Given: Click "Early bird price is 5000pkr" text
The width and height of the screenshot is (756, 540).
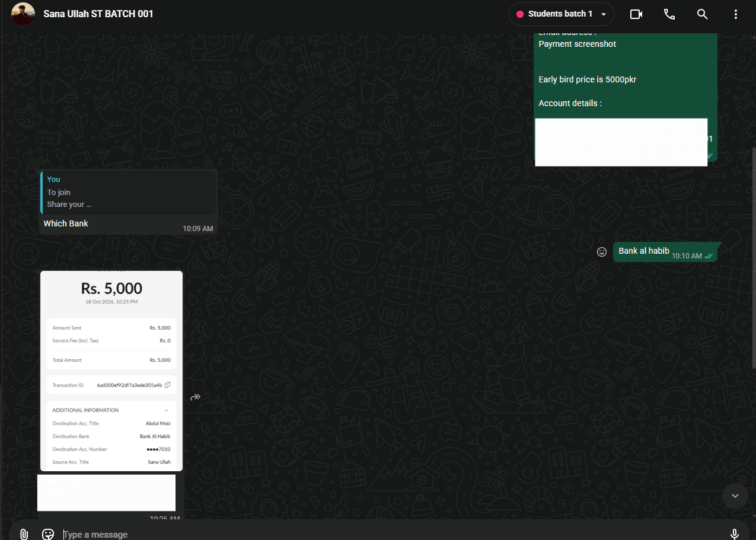Looking at the screenshot, I should (588, 79).
